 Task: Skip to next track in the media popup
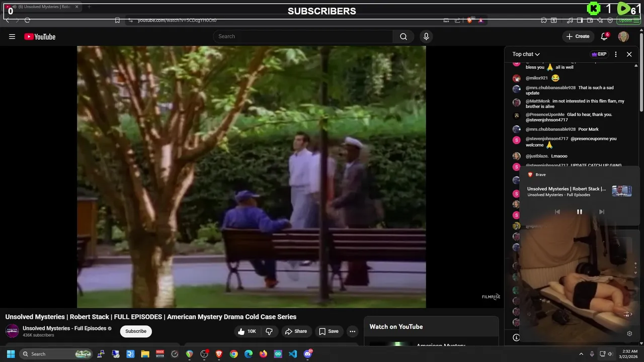pyautogui.click(x=601, y=212)
